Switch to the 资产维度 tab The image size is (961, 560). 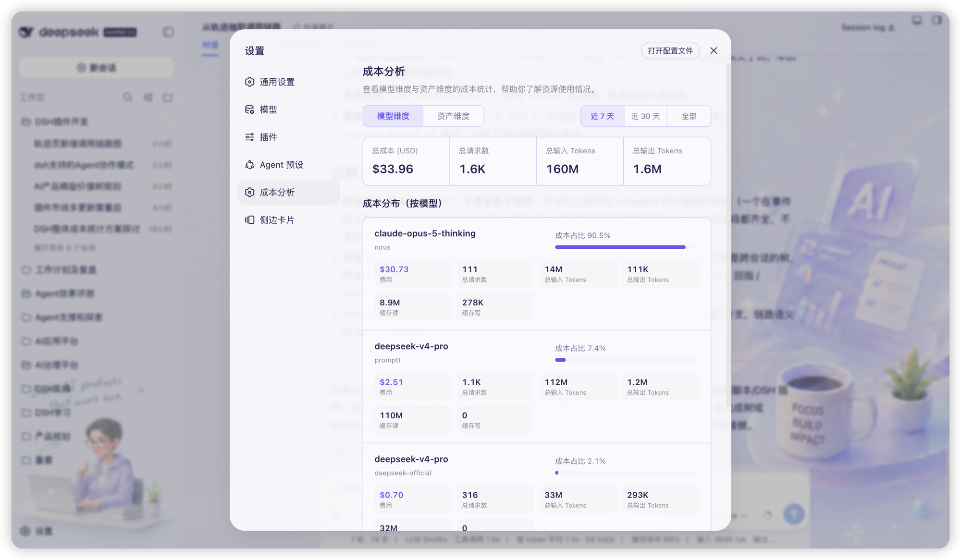tap(453, 116)
